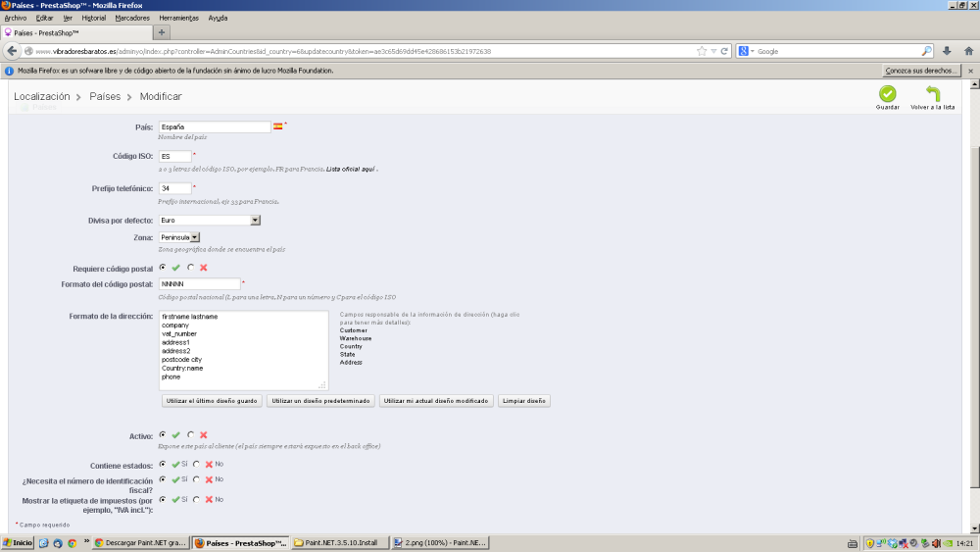Click the Firefox back arrow button

tap(12, 51)
